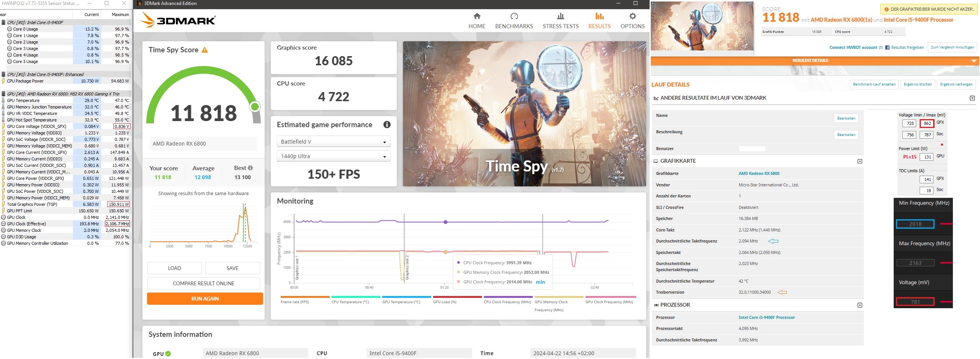Click the CPU Package Power lightning icon
Image resolution: width=980 pixels, height=359 pixels.
[x=3, y=81]
